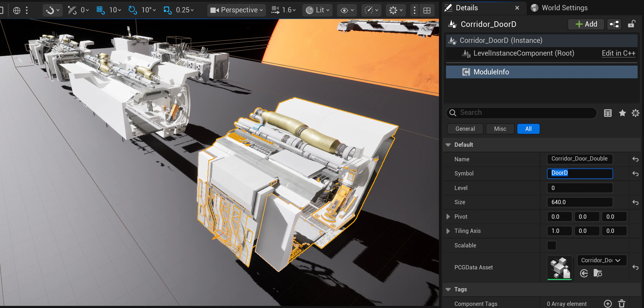The image size is (644, 308).
Task: Select LevelInstanceComponent (Root) row
Action: 524,54
